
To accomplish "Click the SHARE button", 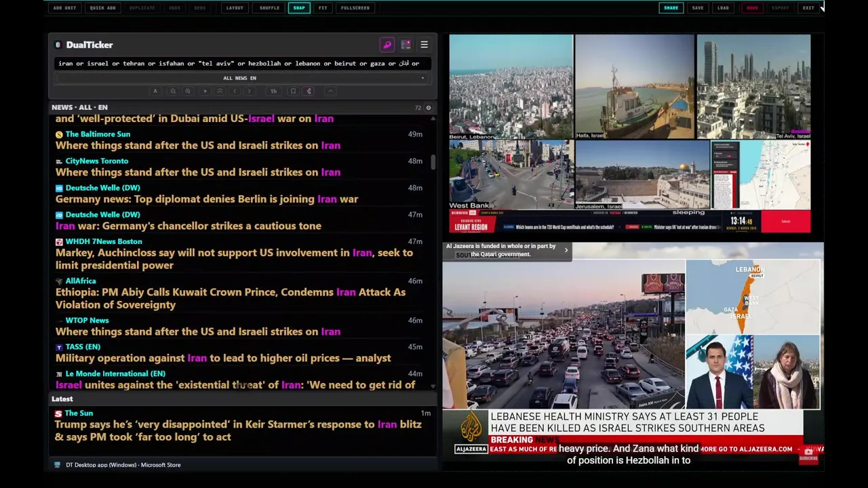I will click(x=671, y=8).
